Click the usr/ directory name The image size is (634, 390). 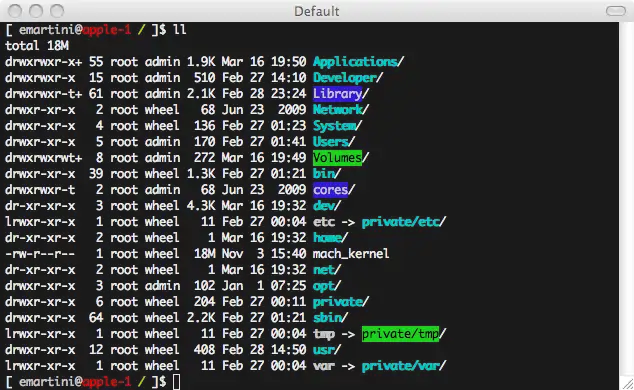[x=327, y=350]
